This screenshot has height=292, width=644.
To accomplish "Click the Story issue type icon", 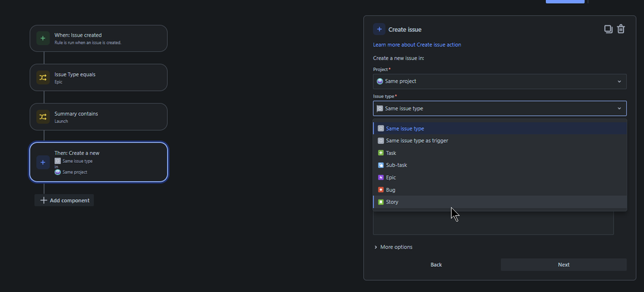I will pyautogui.click(x=381, y=202).
